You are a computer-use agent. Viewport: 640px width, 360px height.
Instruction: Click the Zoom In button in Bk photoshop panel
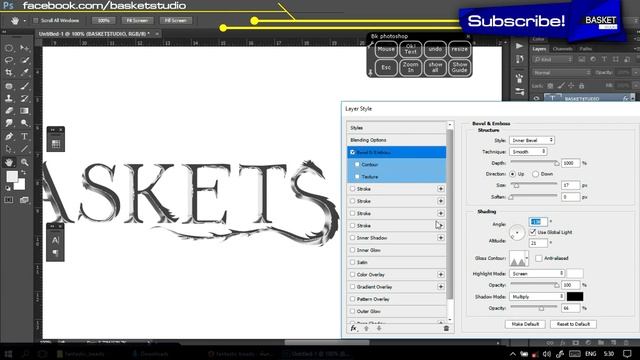pyautogui.click(x=411, y=67)
